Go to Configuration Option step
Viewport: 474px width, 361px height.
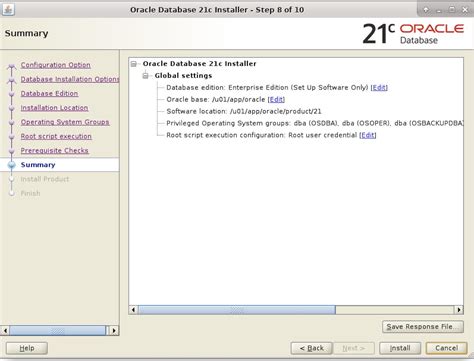pyautogui.click(x=56, y=65)
